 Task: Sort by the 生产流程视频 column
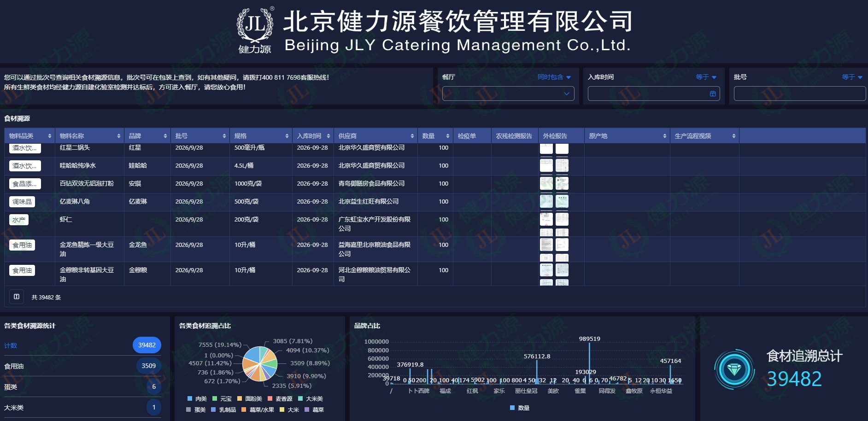pos(734,136)
